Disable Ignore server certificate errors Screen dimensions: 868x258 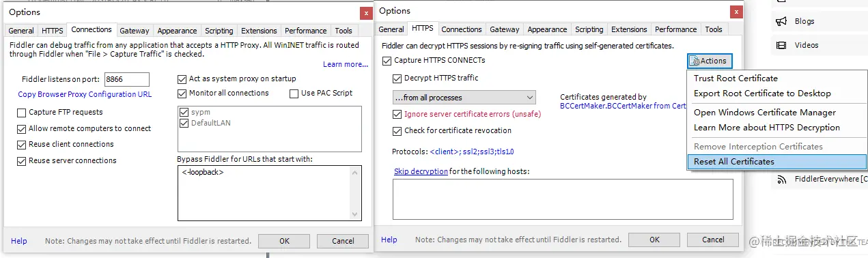[x=397, y=115]
